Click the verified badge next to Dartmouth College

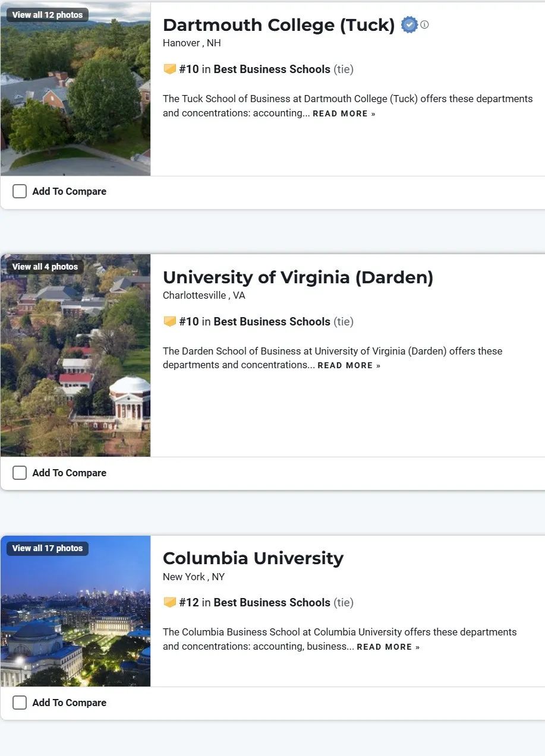tap(409, 25)
